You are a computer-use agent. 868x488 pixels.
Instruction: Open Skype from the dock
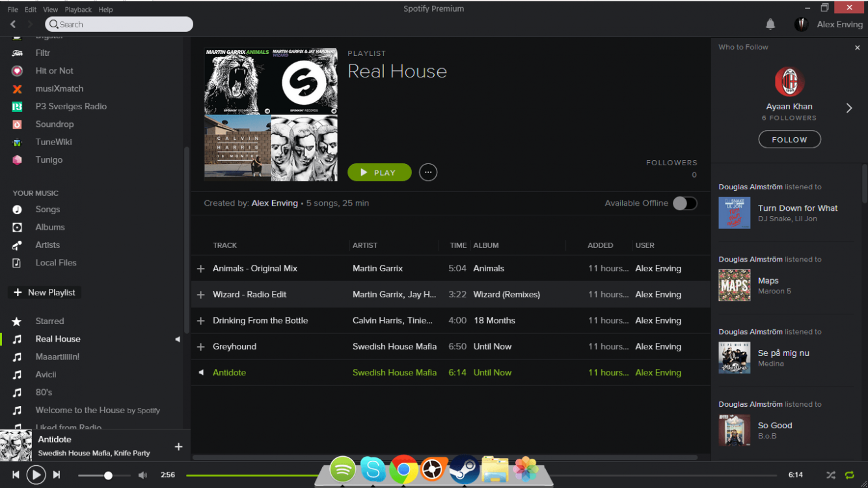pos(373,470)
